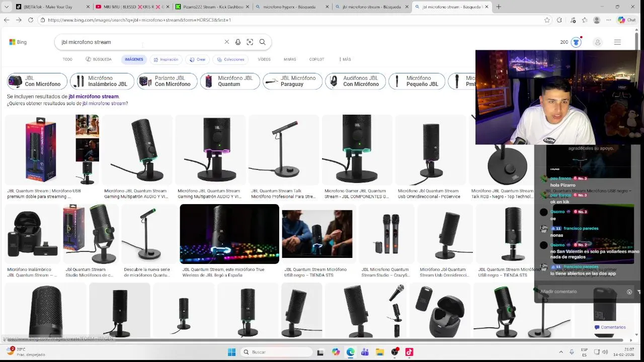Viewport: 644px width, 362px height.
Task: Select the Micrófono Inalámbrico JBL chip
Action: pos(102,81)
